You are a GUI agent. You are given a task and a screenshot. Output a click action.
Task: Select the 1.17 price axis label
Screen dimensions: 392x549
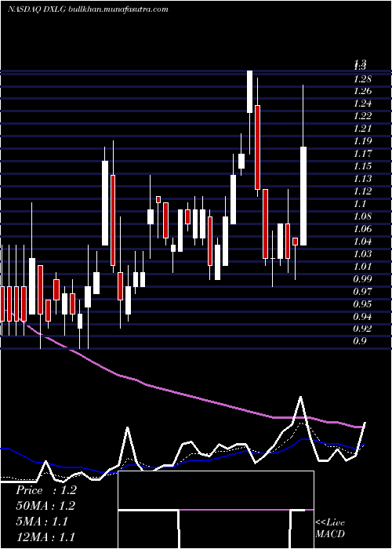tap(363, 155)
